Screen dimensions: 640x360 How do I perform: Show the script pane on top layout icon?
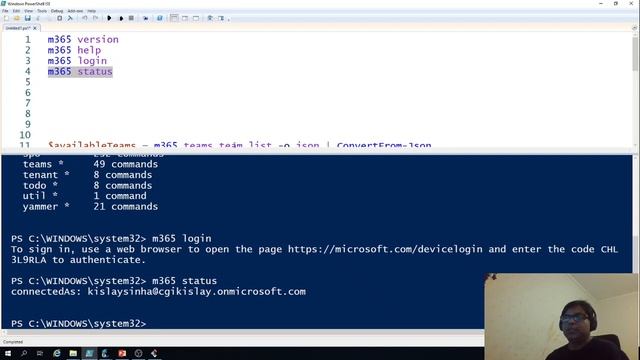pyautogui.click(x=174, y=18)
